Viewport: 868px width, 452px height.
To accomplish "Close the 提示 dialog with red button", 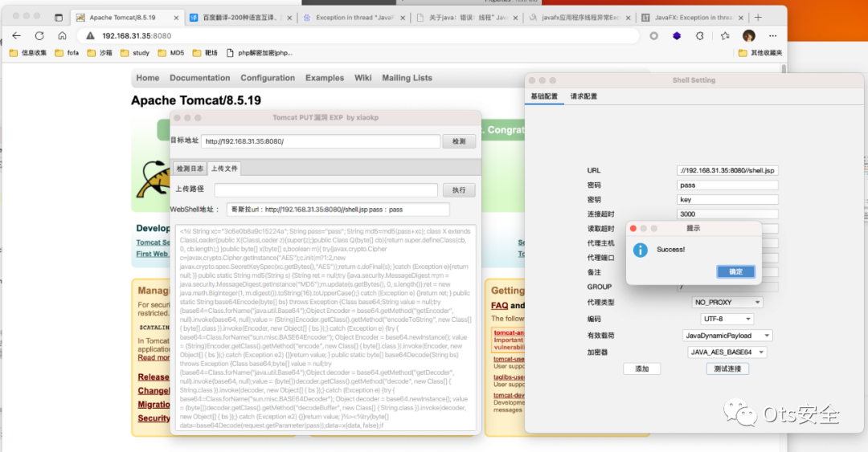I will point(633,229).
